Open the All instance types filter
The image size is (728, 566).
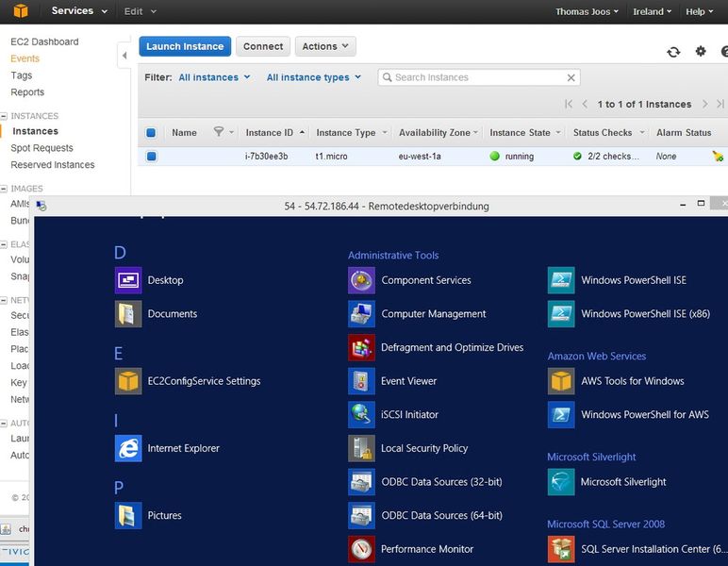pyautogui.click(x=314, y=77)
